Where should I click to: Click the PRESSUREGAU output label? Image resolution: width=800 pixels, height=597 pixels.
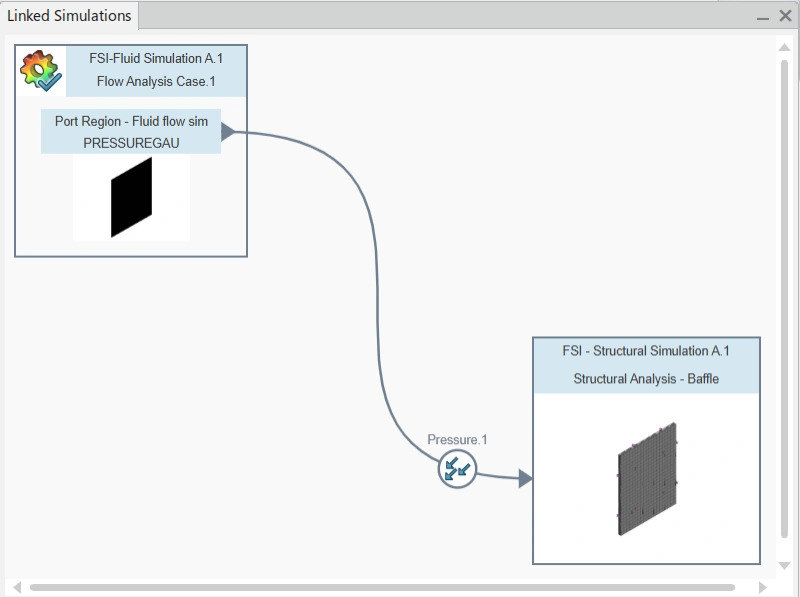(x=131, y=143)
